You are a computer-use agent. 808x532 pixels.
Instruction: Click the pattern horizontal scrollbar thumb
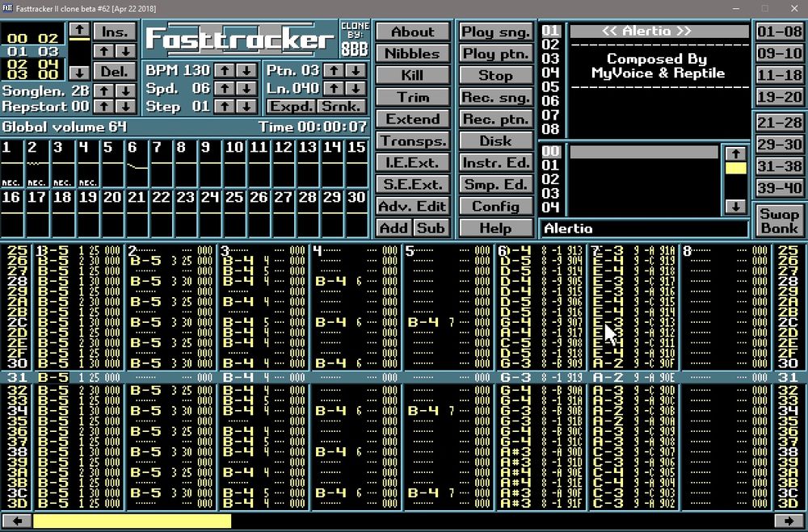(x=132, y=521)
